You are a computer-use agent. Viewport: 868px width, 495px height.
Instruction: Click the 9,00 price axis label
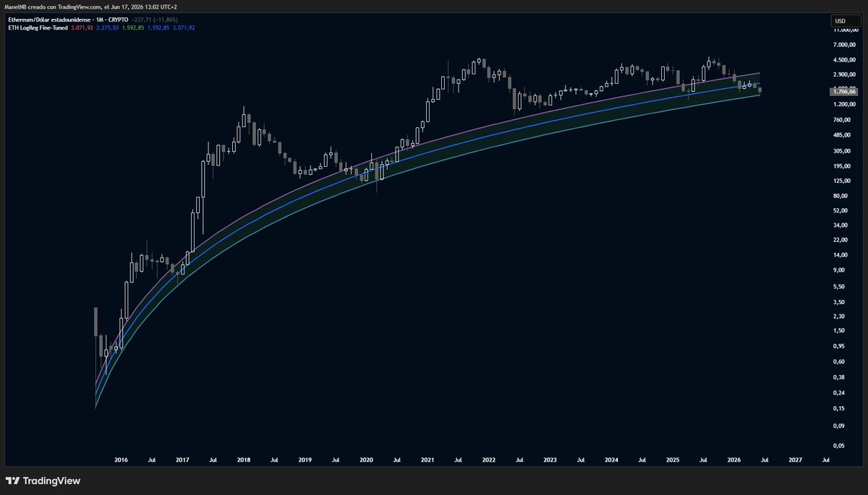840,270
